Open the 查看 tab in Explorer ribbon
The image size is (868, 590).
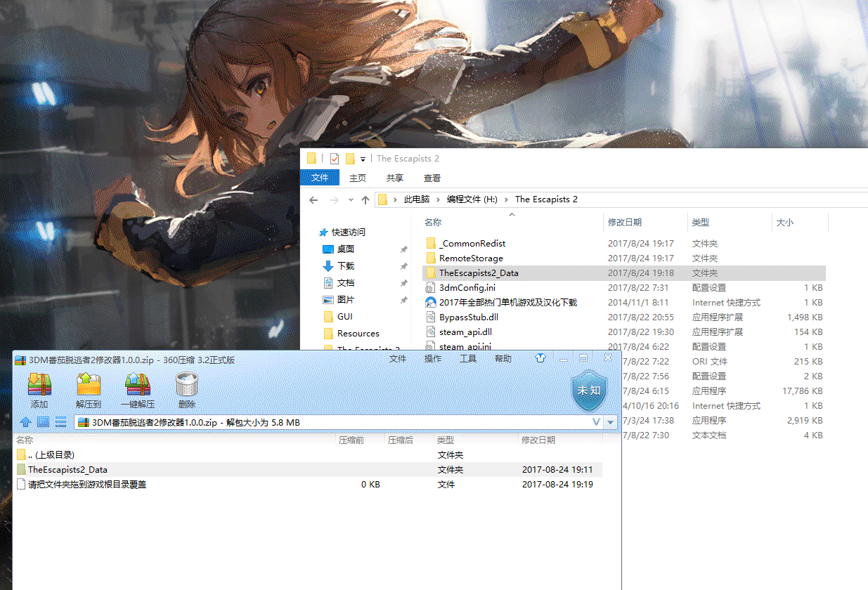click(x=432, y=178)
